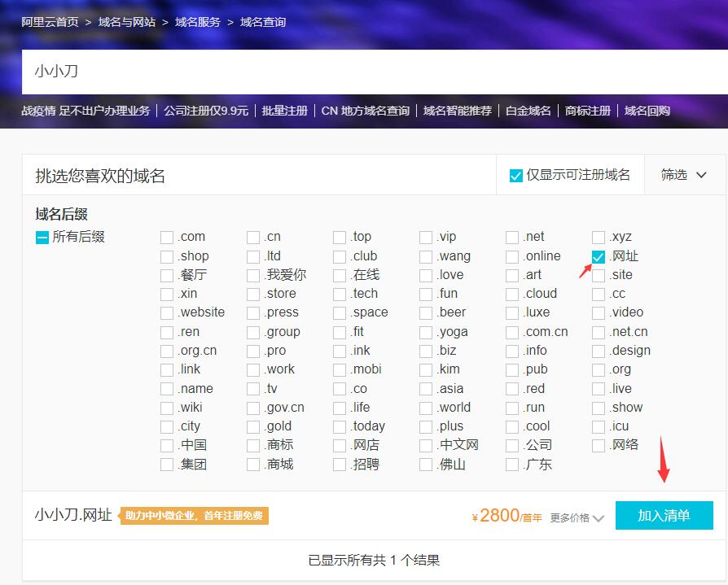Check the .com suffix checkbox
The image size is (728, 585).
click(167, 238)
